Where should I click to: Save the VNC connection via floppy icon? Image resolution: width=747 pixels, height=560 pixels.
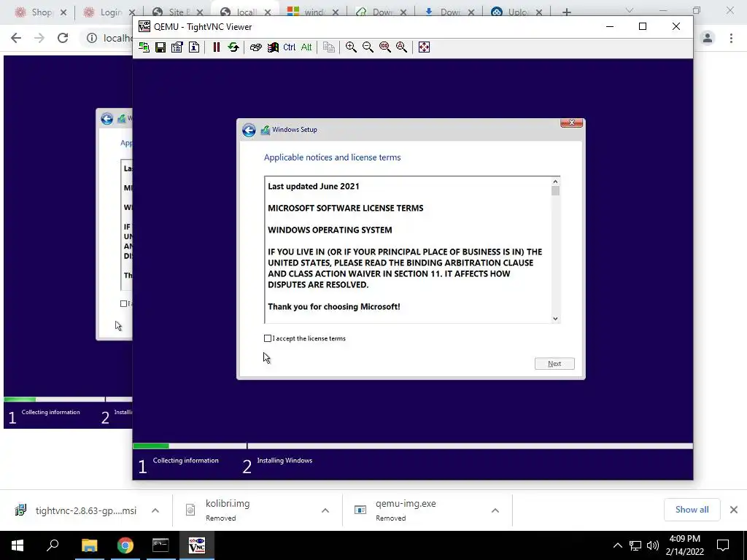160,47
